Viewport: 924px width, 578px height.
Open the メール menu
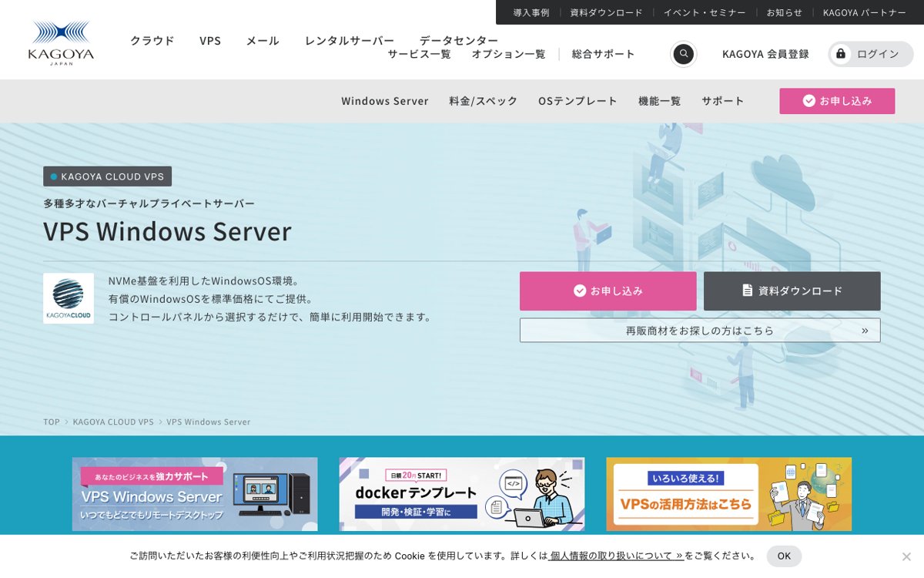click(263, 40)
